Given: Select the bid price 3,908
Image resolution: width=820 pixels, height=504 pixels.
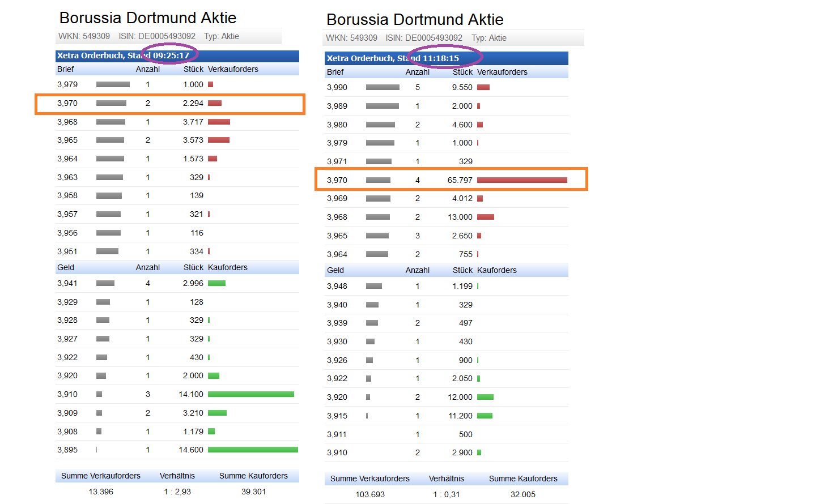Looking at the screenshot, I should 67,432.
